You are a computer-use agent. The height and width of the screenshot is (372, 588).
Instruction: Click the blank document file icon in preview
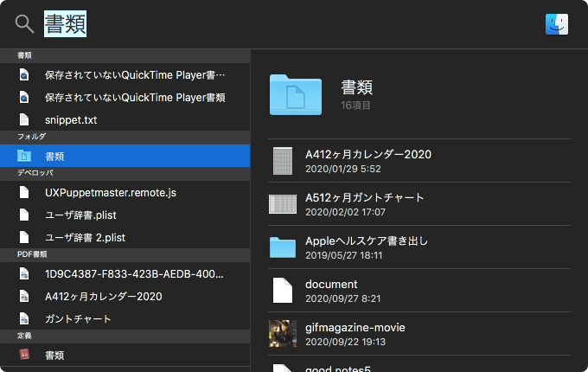click(283, 291)
